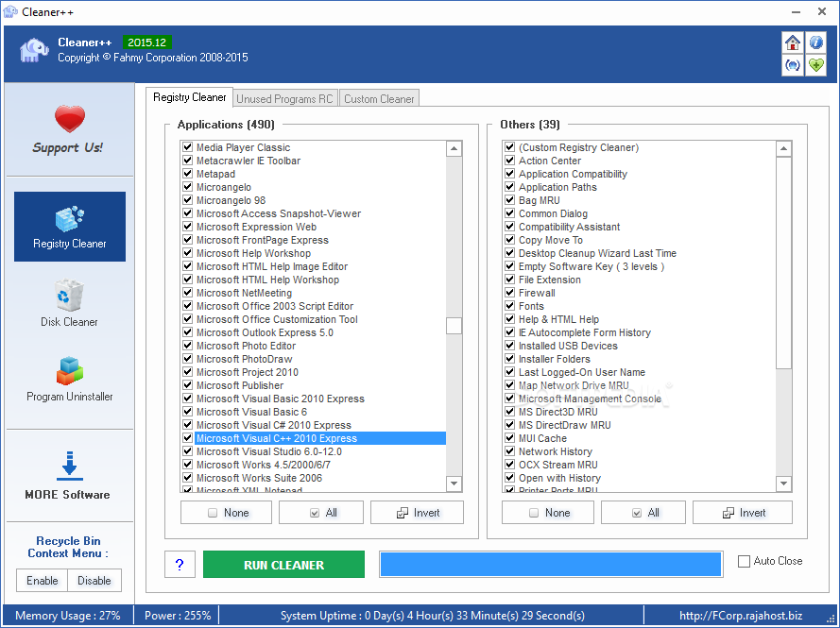Click the 2015.12 version badge
The image size is (840, 628).
click(x=146, y=42)
